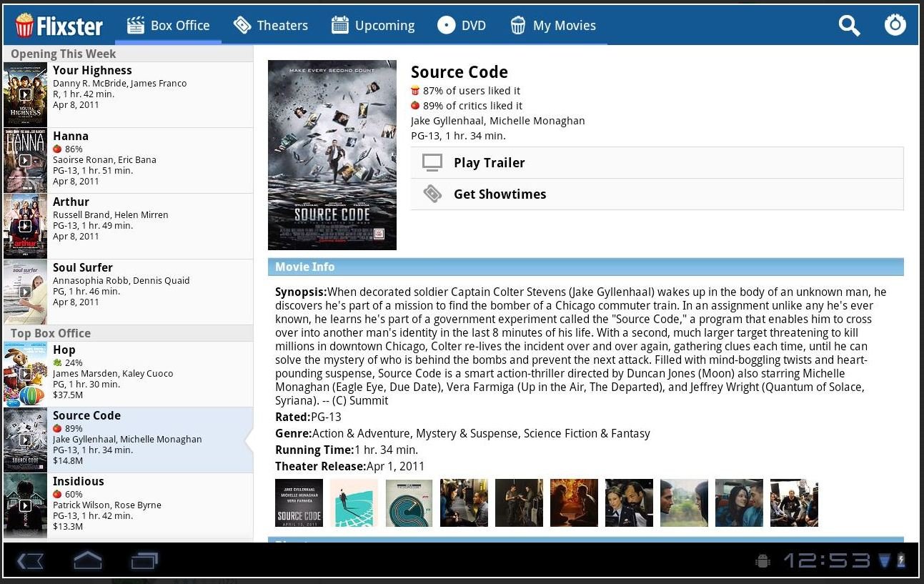This screenshot has height=584, width=924.
Task: Select the Hanna movie title
Action: [71, 136]
